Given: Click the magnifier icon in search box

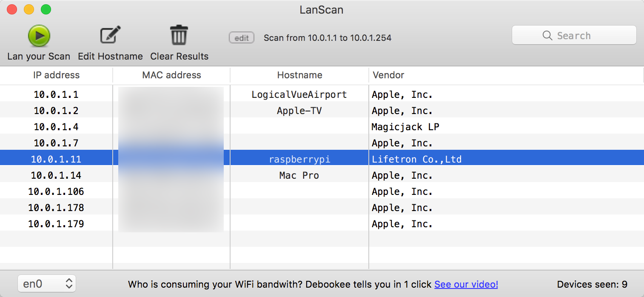Looking at the screenshot, I should coord(547,36).
